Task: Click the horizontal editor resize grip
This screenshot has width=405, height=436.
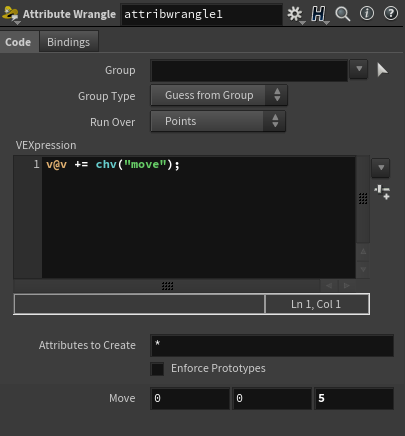Action: click(x=167, y=286)
